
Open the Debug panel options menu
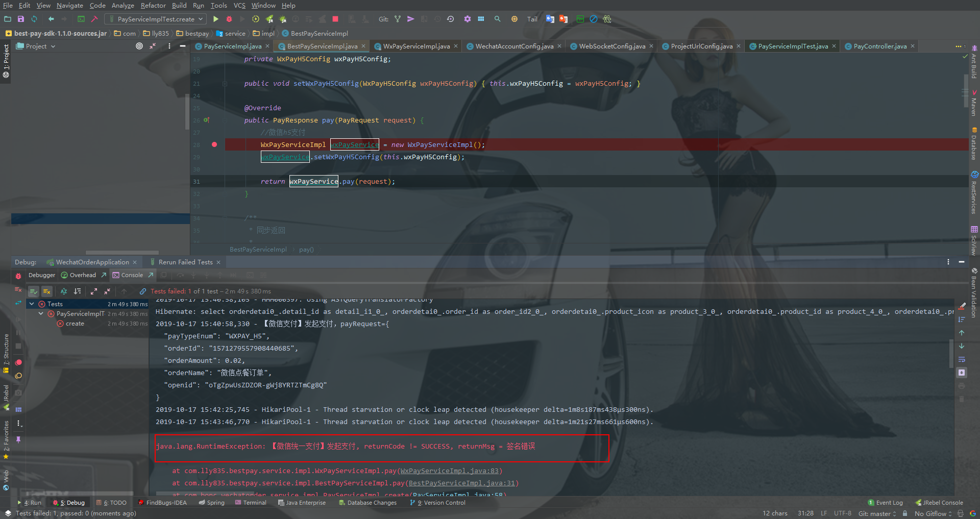click(948, 262)
